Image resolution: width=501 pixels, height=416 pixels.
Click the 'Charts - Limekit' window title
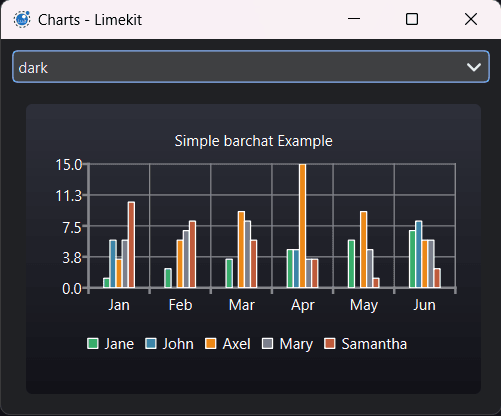point(90,20)
